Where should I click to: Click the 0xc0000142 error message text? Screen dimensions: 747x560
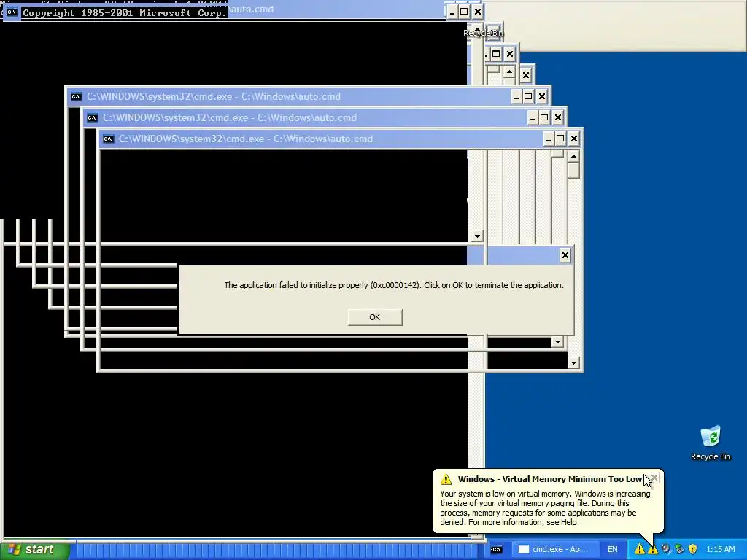(394, 285)
